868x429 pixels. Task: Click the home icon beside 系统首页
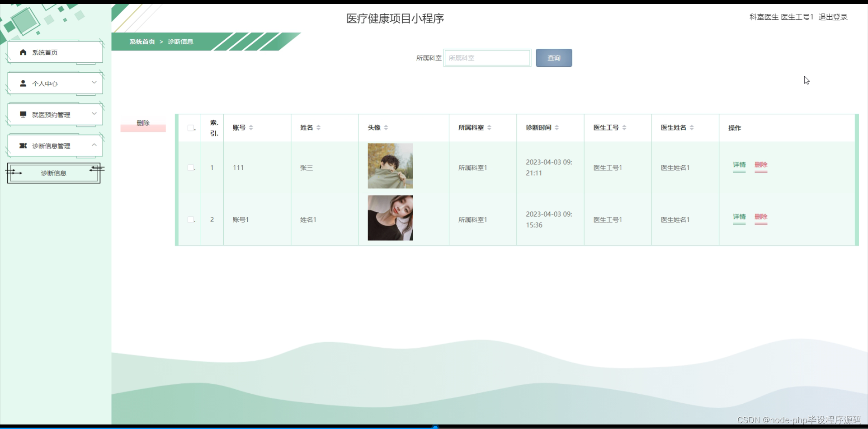(x=23, y=52)
